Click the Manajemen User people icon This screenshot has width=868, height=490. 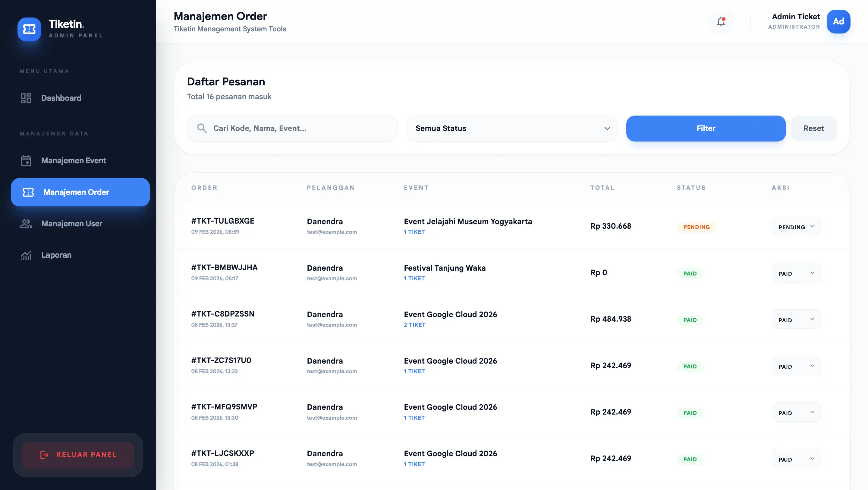pos(26,224)
